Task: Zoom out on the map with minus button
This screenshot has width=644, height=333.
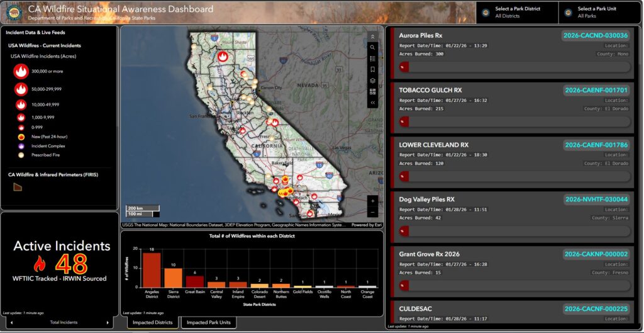Action: [x=372, y=212]
